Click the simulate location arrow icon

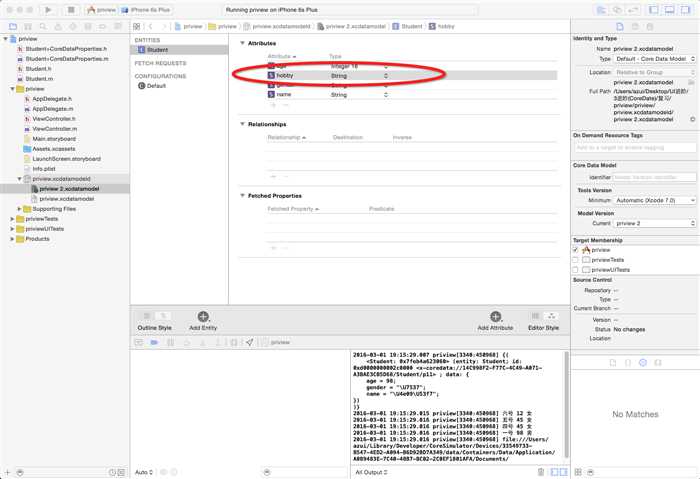(250, 342)
